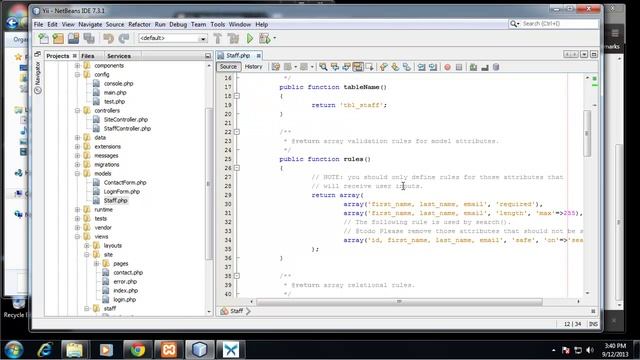The height and width of the screenshot is (360, 640).
Task: Select main.php in project tree
Action: [114, 93]
